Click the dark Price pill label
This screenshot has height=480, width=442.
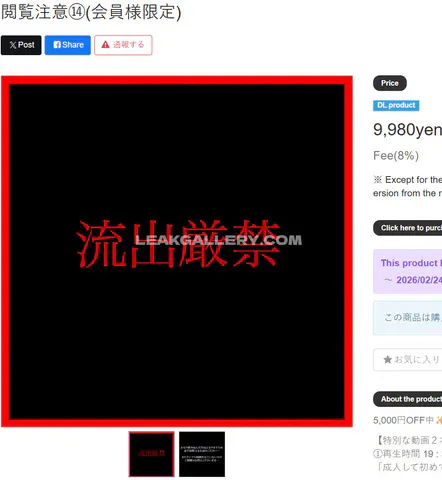[390, 83]
